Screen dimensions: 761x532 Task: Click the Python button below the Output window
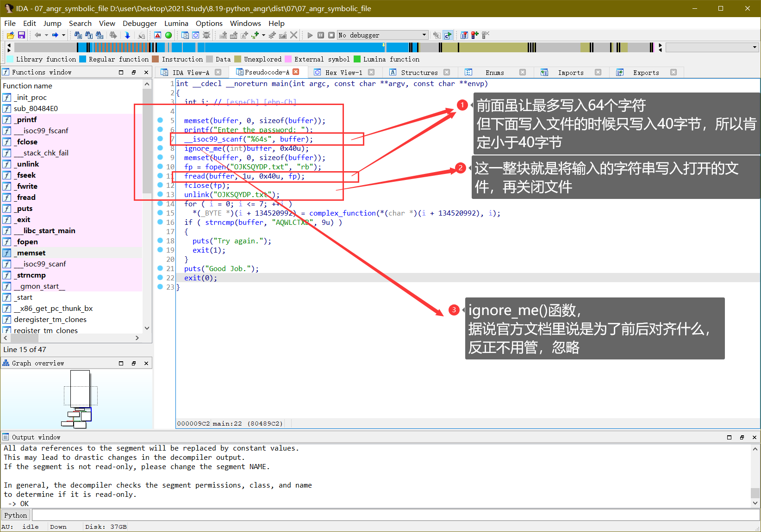15,515
